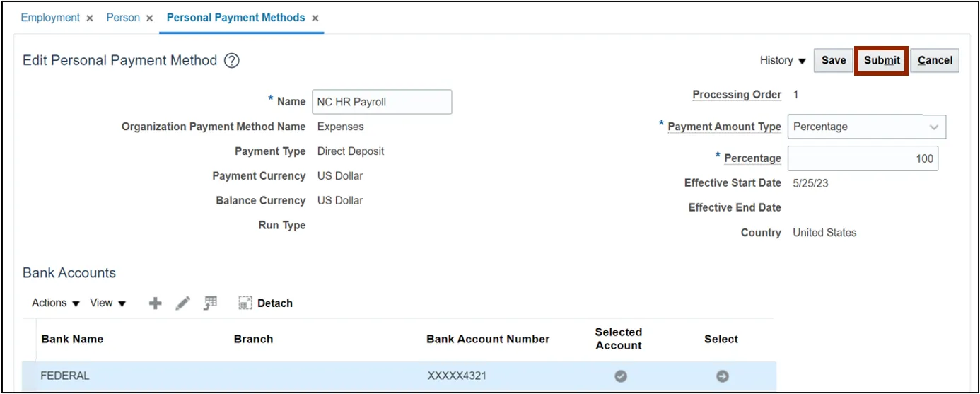Click into the Percentage input field
Screen dimensions: 980x394
click(x=863, y=158)
